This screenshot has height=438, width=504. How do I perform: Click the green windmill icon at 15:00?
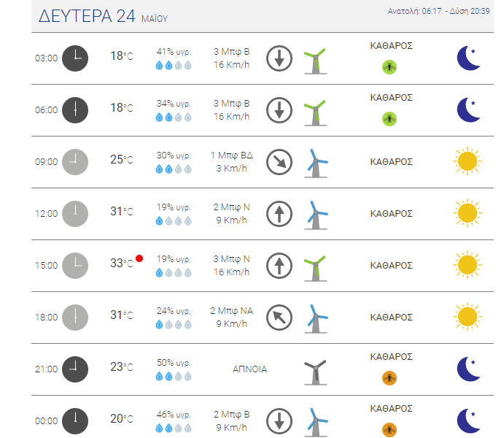315,269
